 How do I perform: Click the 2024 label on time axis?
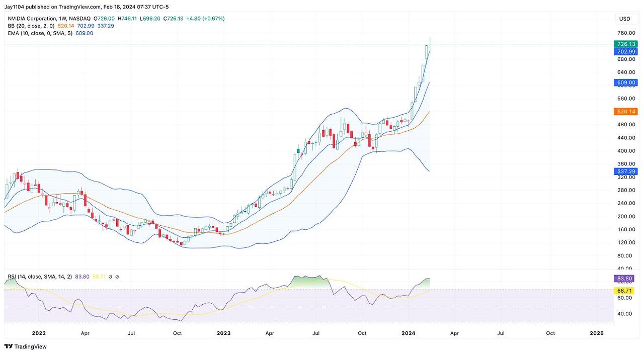point(409,333)
